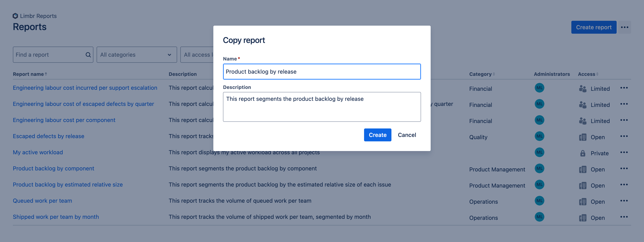
Task: Open row menu for Product backlog by estimated relative size
Action: click(x=624, y=184)
